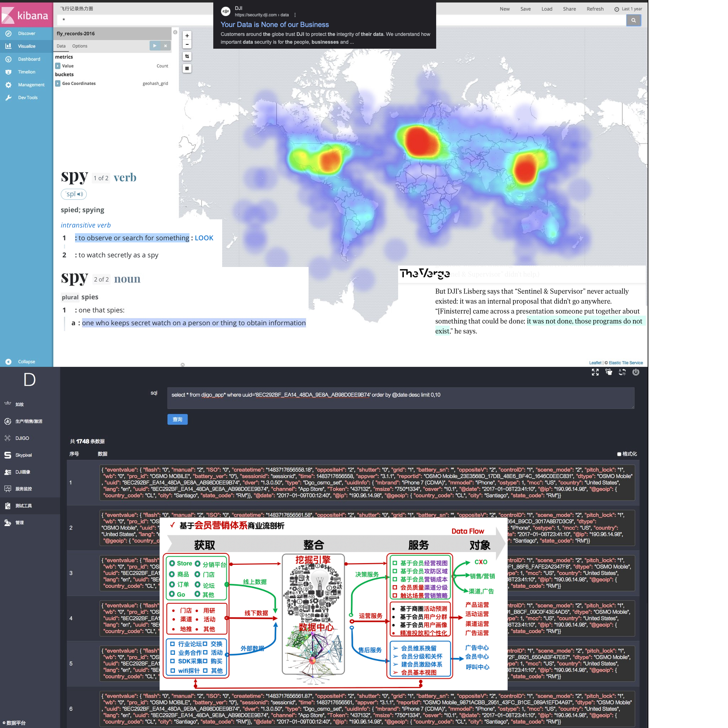Click the 查询 query button

[x=177, y=419]
